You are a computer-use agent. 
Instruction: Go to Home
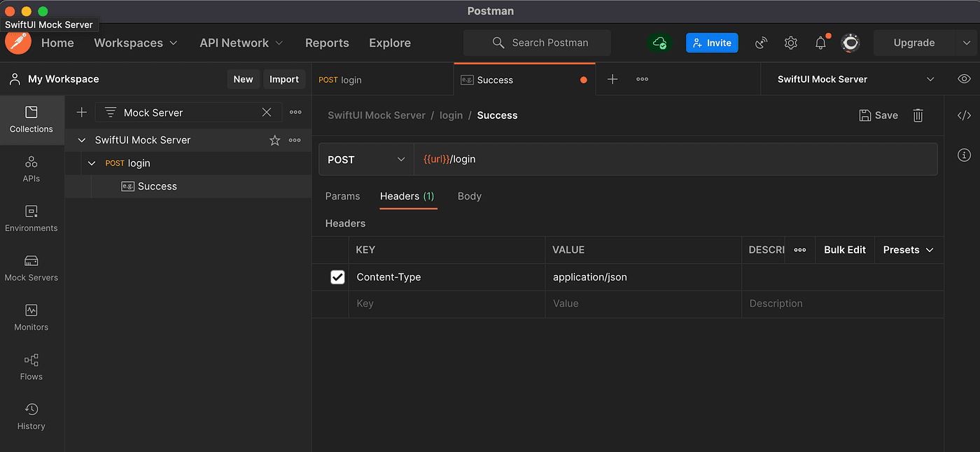click(x=57, y=43)
